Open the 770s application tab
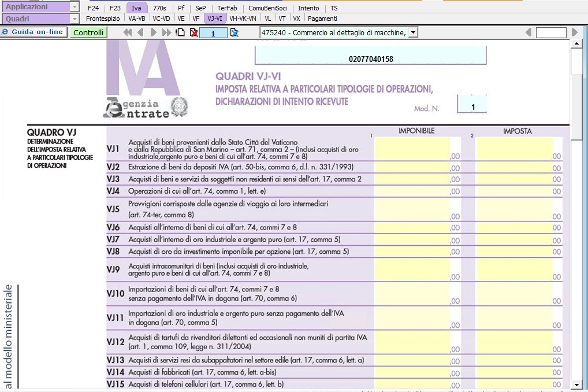The height and width of the screenshot is (392, 588). [x=159, y=8]
